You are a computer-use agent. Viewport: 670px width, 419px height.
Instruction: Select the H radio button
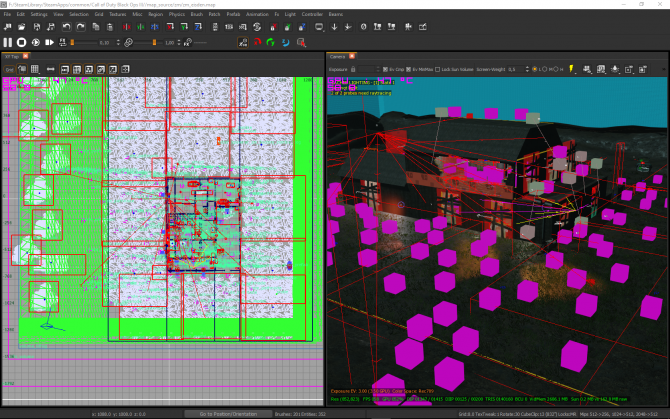(x=556, y=69)
